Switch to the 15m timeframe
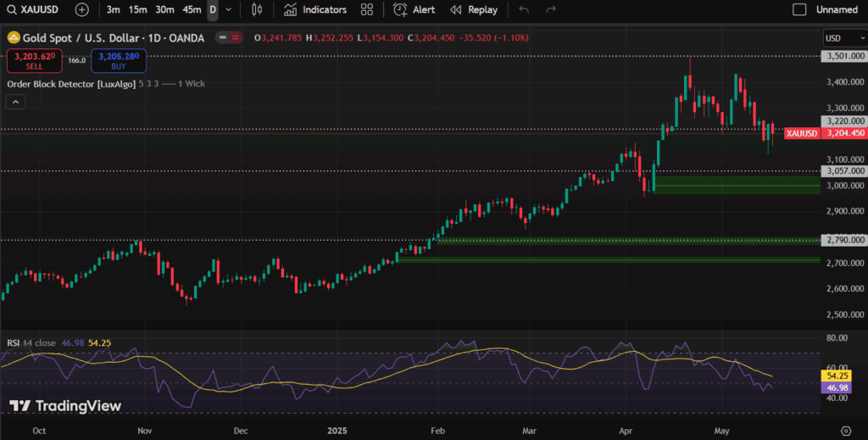The width and height of the screenshot is (868, 440). pos(136,10)
